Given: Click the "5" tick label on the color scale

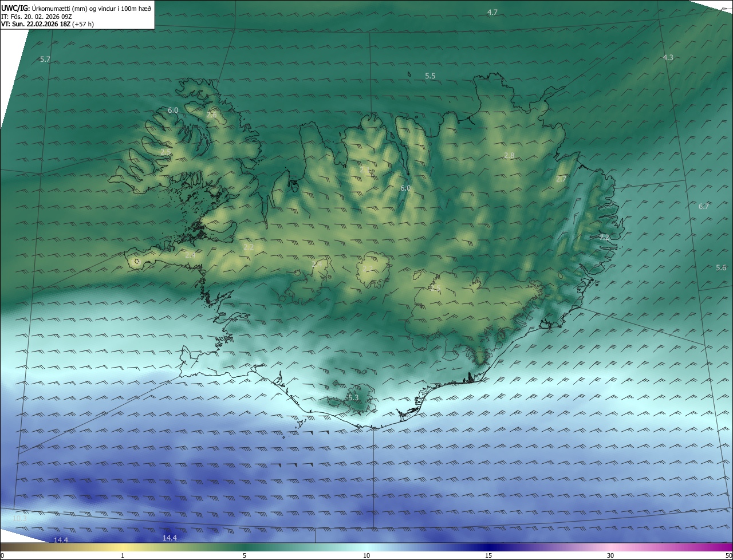Looking at the screenshot, I should click(245, 555).
